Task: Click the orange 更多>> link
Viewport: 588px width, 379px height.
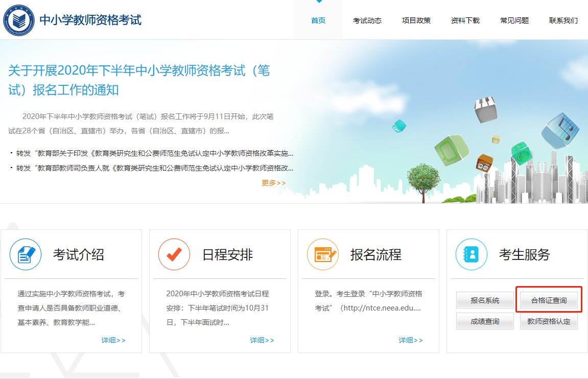Action: coord(274,183)
